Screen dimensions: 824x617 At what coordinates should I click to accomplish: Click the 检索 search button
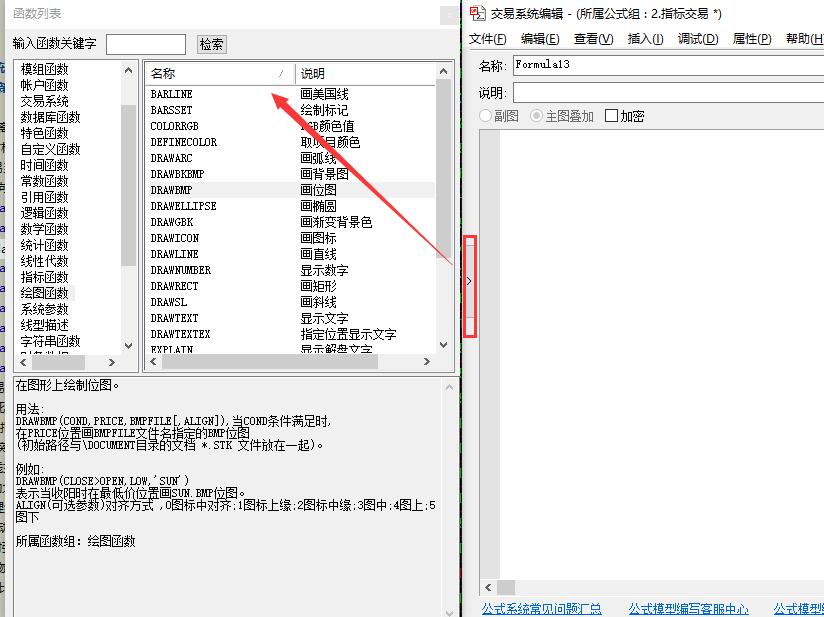point(212,44)
